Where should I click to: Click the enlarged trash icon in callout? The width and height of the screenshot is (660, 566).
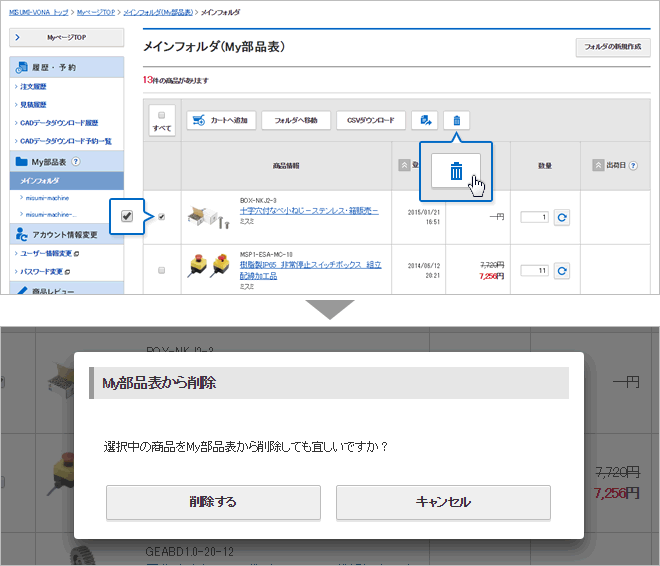tap(456, 172)
